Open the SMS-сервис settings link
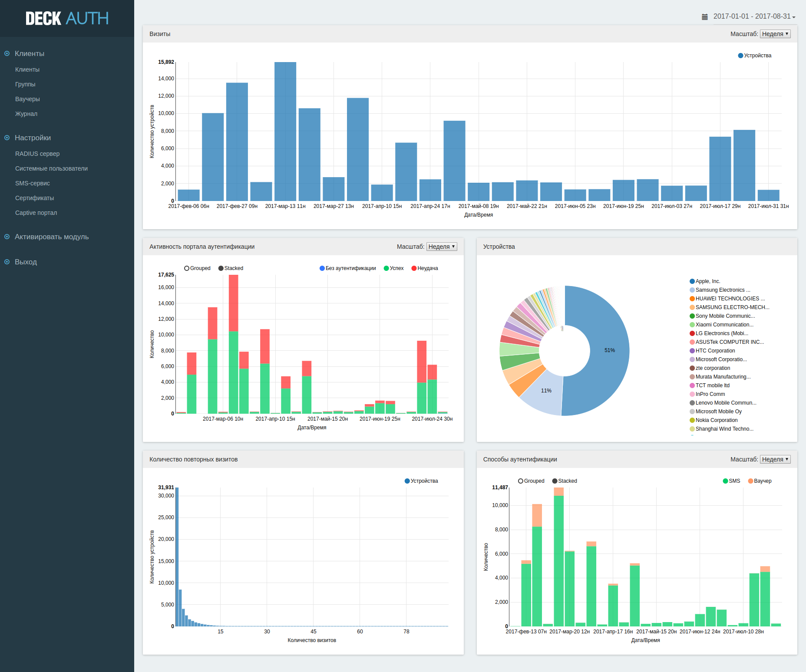 click(33, 183)
